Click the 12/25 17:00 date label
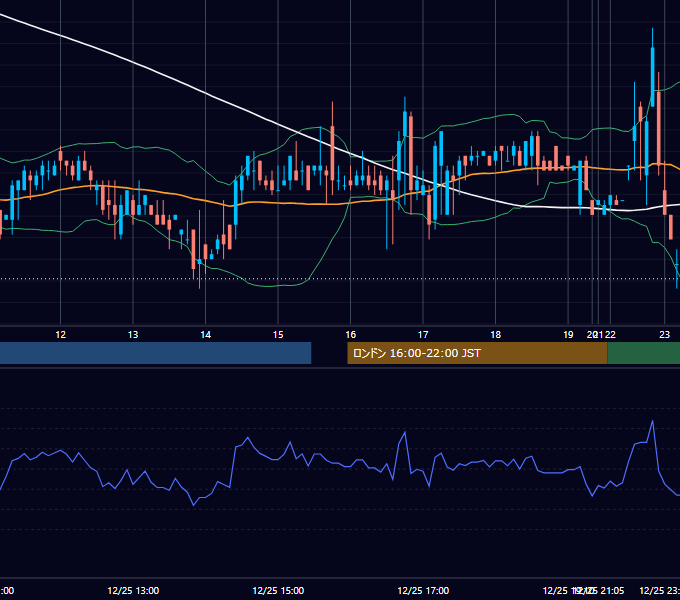 (423, 590)
